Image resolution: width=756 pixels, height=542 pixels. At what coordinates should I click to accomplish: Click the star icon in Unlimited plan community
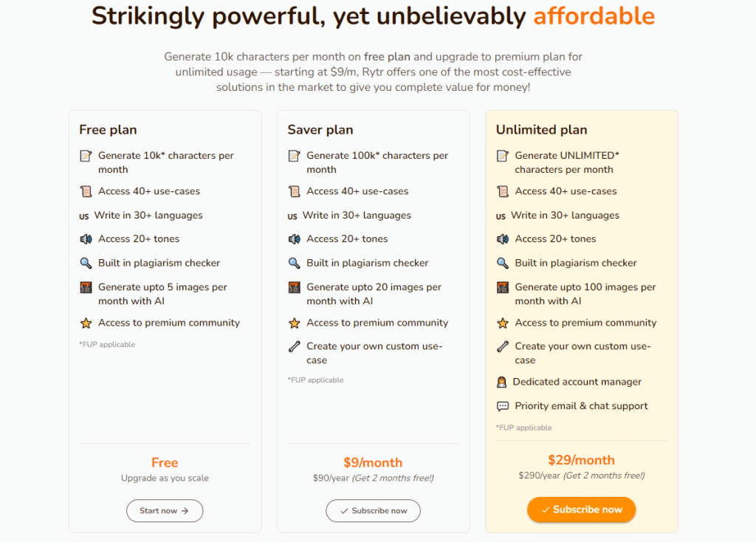tap(502, 323)
